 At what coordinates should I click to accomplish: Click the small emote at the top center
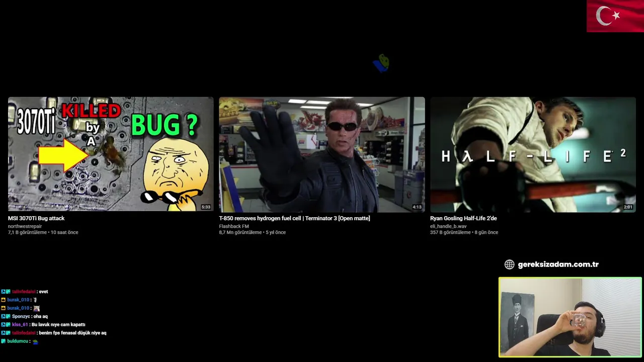click(382, 63)
